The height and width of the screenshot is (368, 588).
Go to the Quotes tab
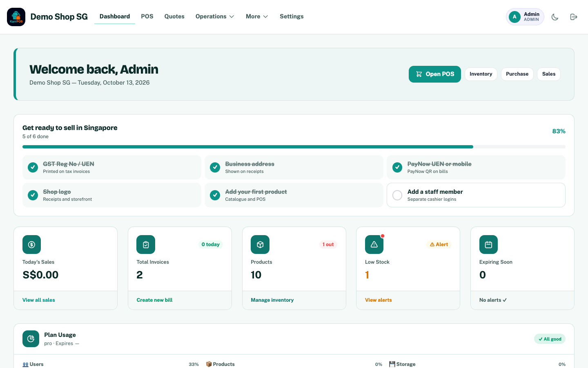(174, 16)
